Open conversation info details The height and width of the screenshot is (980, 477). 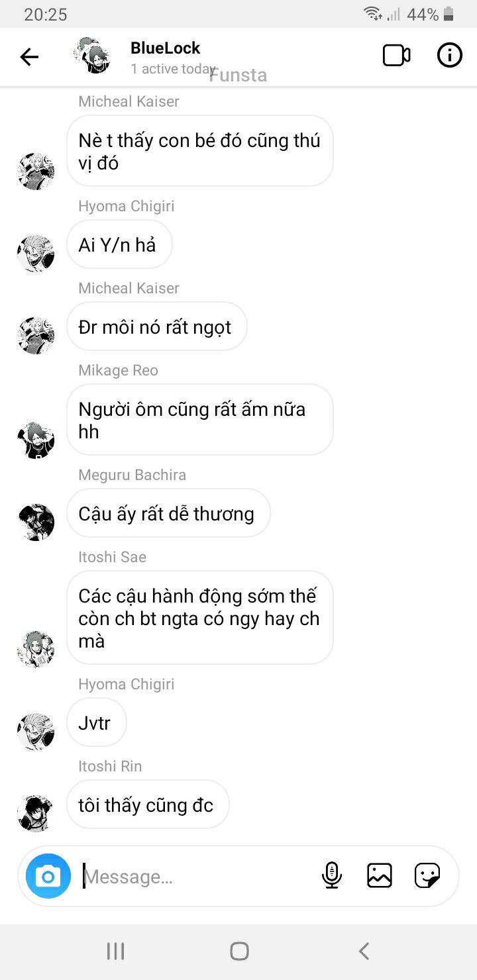[450, 56]
